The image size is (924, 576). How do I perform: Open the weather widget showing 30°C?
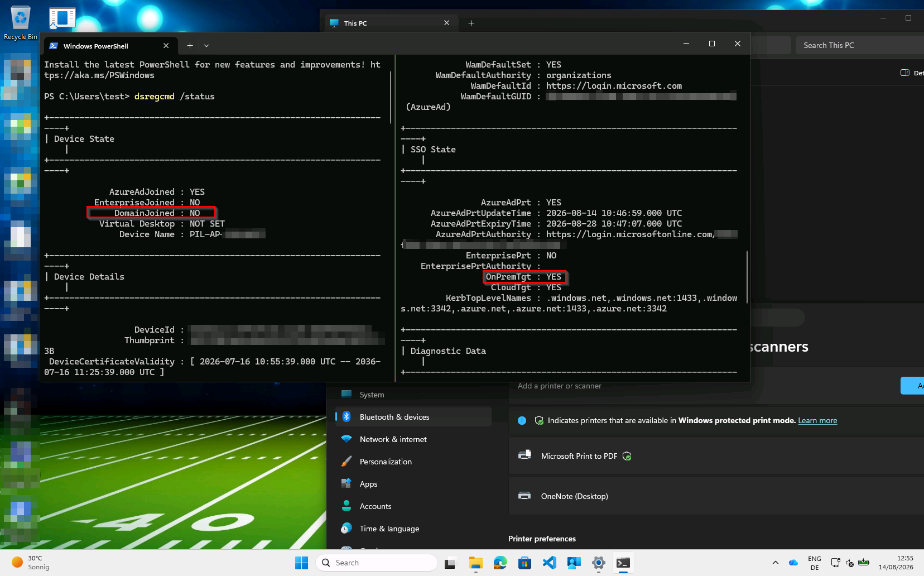click(31, 563)
